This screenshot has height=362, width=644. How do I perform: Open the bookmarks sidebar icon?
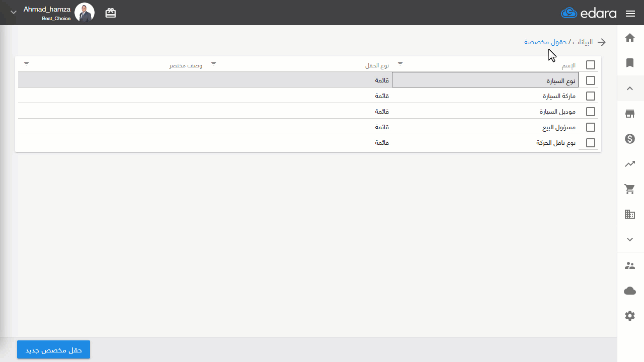[630, 63]
